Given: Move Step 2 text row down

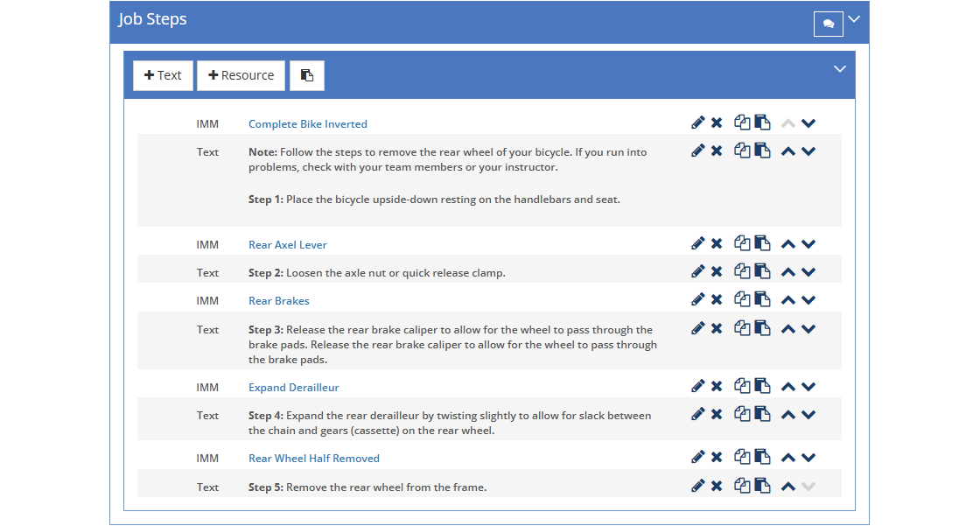Looking at the screenshot, I should click(808, 272).
